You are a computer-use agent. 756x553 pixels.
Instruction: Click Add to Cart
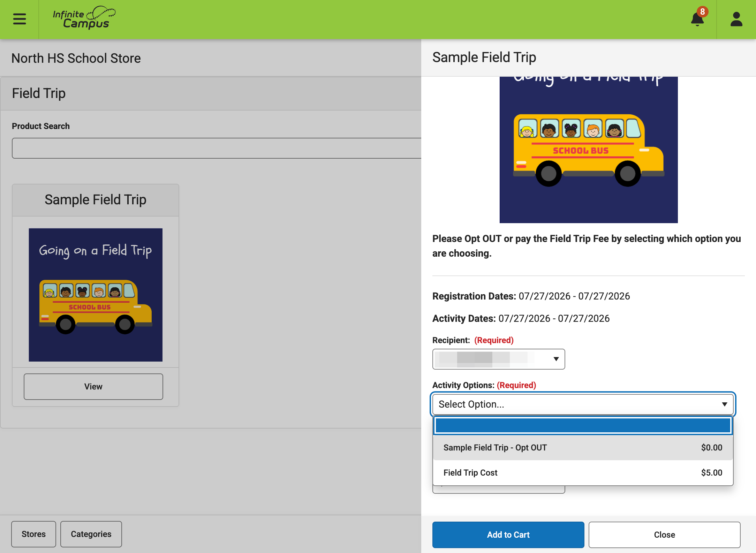[508, 535]
